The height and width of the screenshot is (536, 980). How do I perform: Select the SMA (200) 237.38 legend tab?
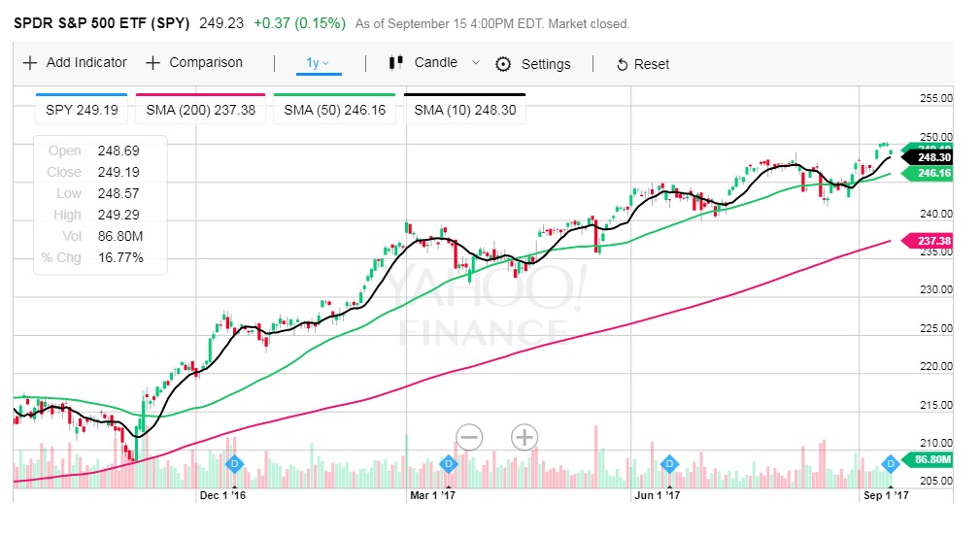[x=201, y=110]
